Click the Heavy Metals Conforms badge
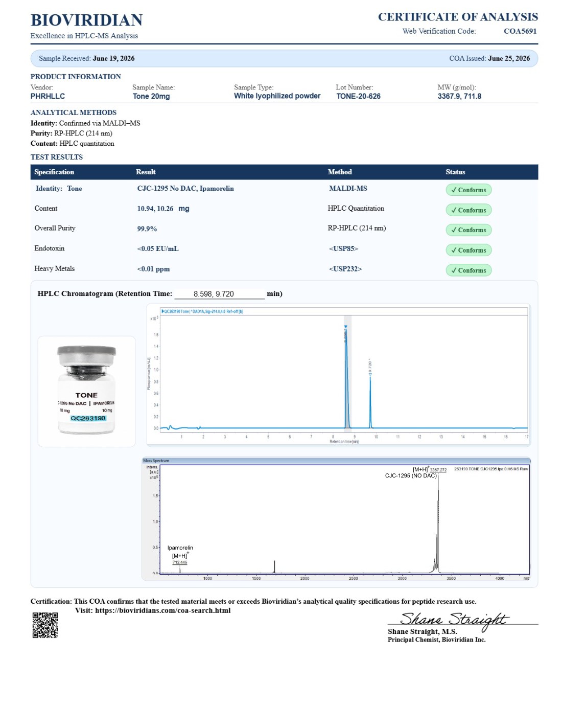This screenshot has width=562, height=728. 469,270
